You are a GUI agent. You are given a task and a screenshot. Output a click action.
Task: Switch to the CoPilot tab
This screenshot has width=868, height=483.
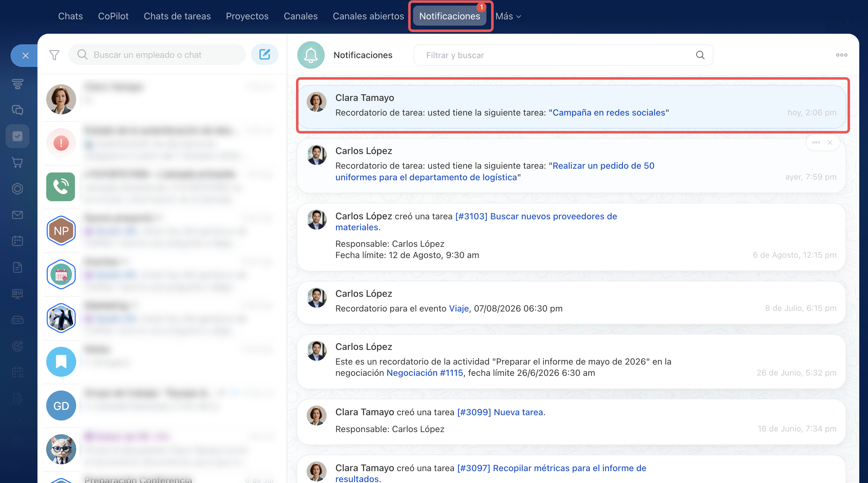pos(113,16)
